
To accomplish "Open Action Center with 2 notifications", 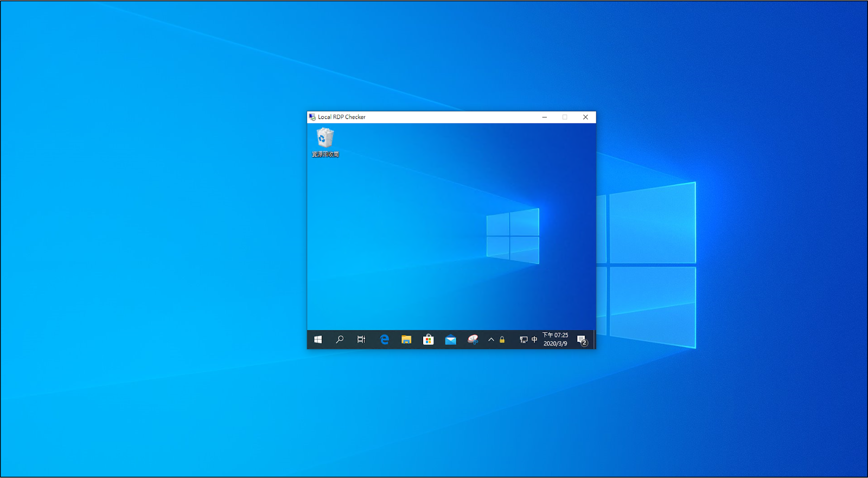I will pos(582,340).
